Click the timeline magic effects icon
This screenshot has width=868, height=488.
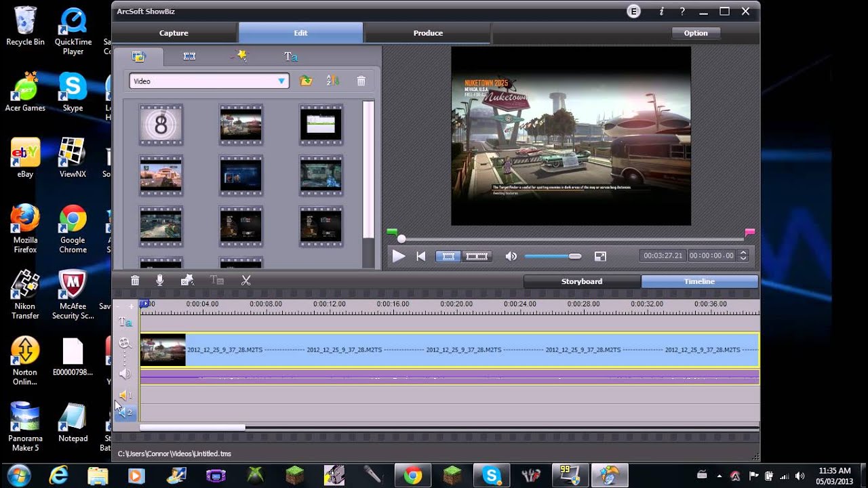click(x=187, y=281)
